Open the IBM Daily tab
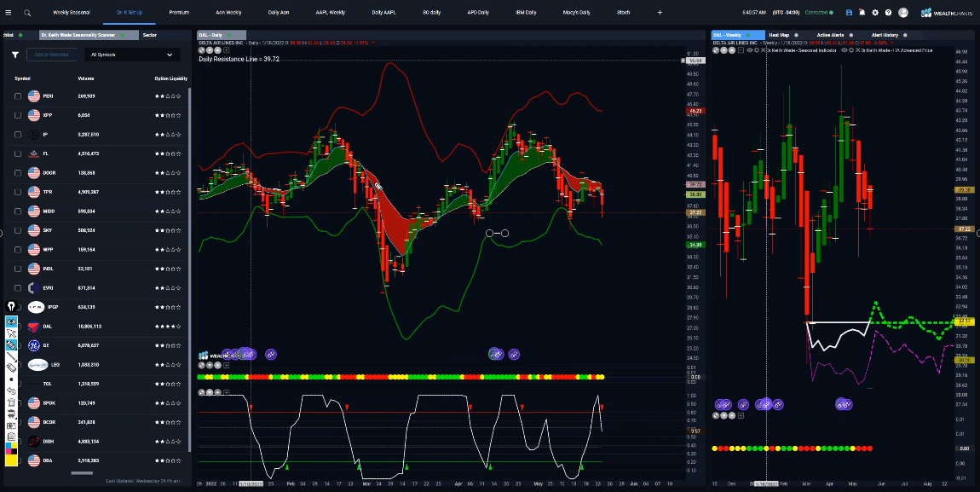The height and width of the screenshot is (492, 980). click(x=526, y=13)
